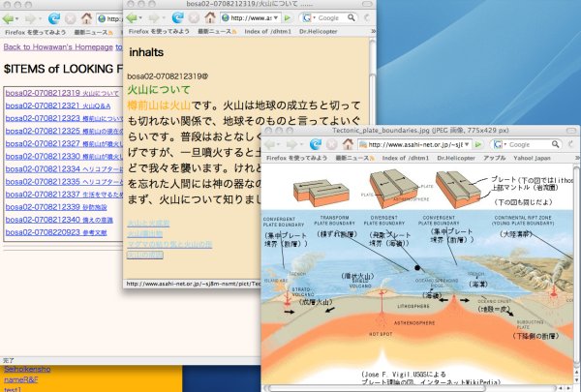Go back in the left $ITEMS window
The image size is (581, 392).
pos(8,18)
